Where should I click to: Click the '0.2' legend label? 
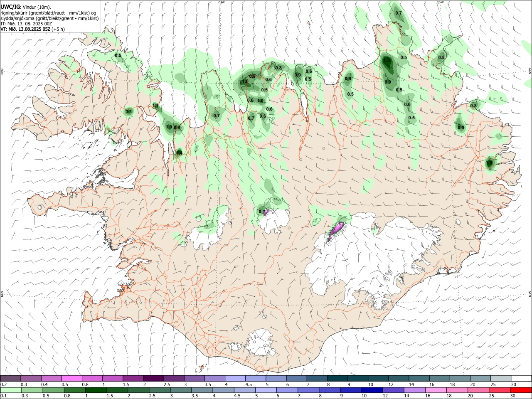pos(3,384)
